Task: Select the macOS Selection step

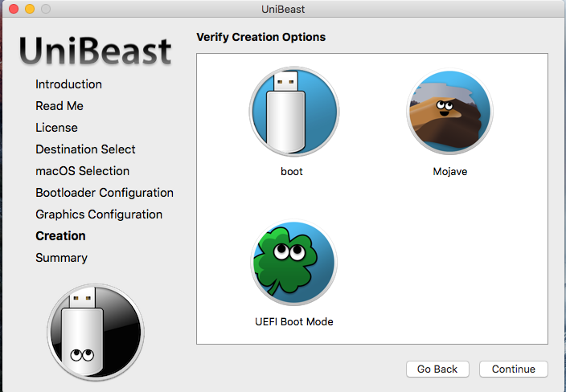Action: click(x=82, y=171)
